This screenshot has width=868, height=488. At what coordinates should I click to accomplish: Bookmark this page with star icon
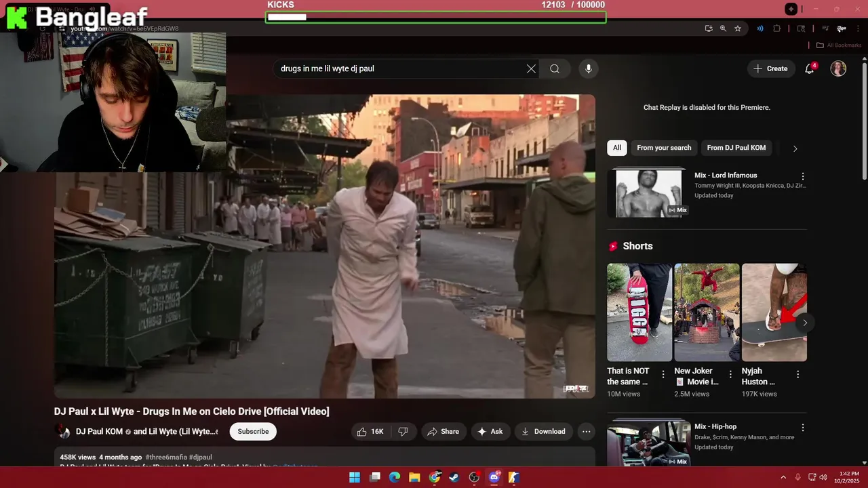(x=738, y=28)
